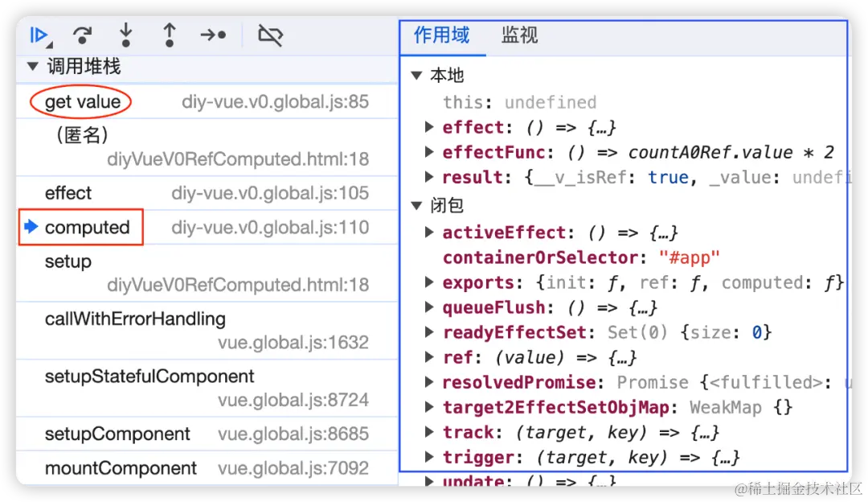Expand the resolvedPromise entry
868x502 pixels.
pyautogui.click(x=429, y=382)
